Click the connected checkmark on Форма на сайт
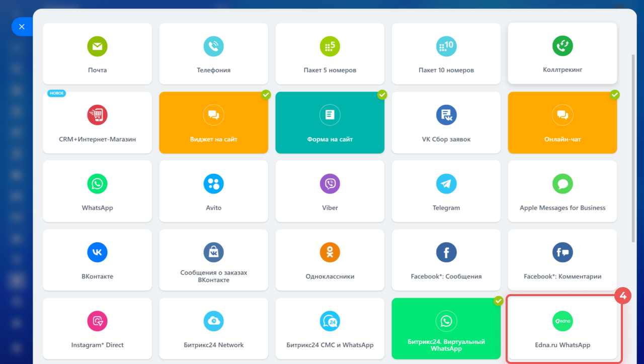 tap(382, 95)
